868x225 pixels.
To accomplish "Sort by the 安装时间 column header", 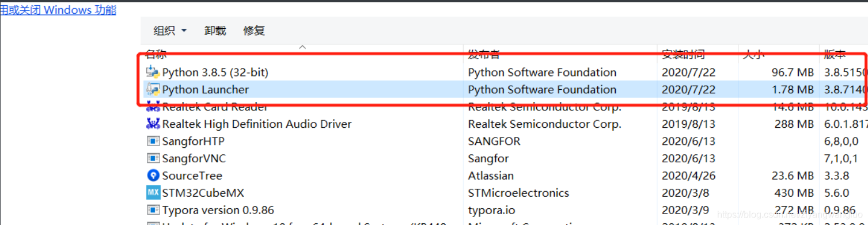I will pos(683,55).
